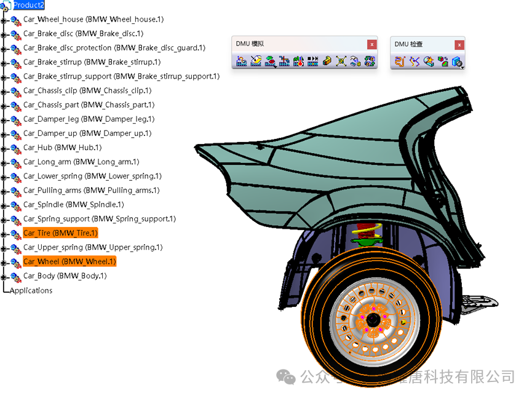Select Car_Lower_spring (BMW_Lower_spring.1)
Image resolution: width=532 pixels, height=398 pixels.
(92, 176)
